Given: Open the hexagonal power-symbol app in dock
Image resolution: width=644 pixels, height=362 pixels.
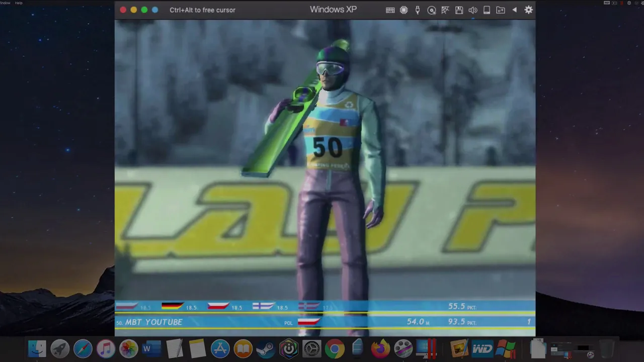Looking at the screenshot, I should pyautogui.click(x=289, y=348).
